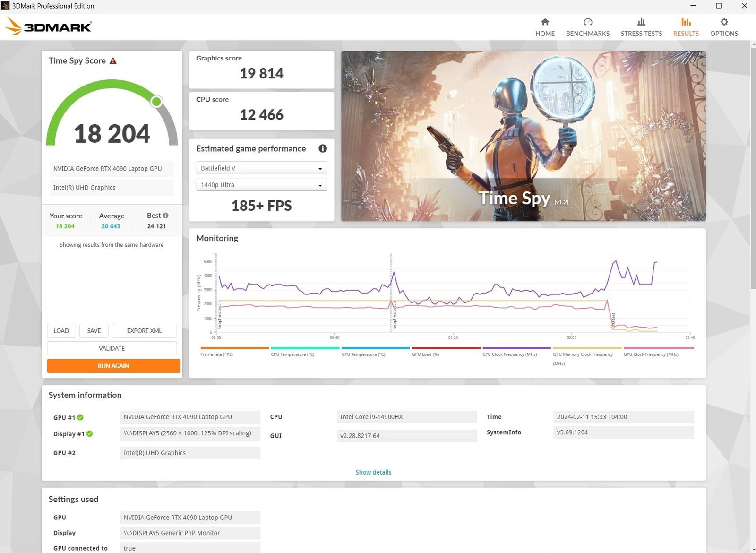Image resolution: width=756 pixels, height=553 pixels.
Task: Open the 1440p Ultra resolution dropdown
Action: [261, 185]
